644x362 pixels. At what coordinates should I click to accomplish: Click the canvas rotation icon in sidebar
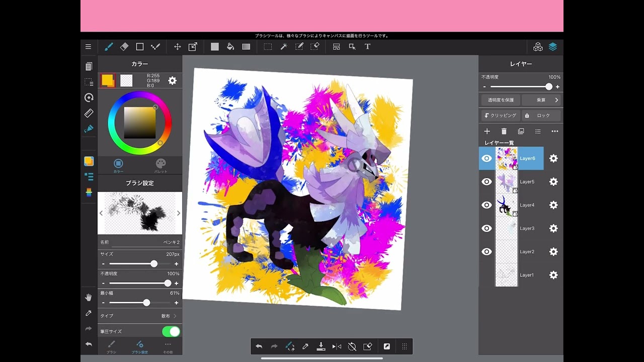[89, 98]
